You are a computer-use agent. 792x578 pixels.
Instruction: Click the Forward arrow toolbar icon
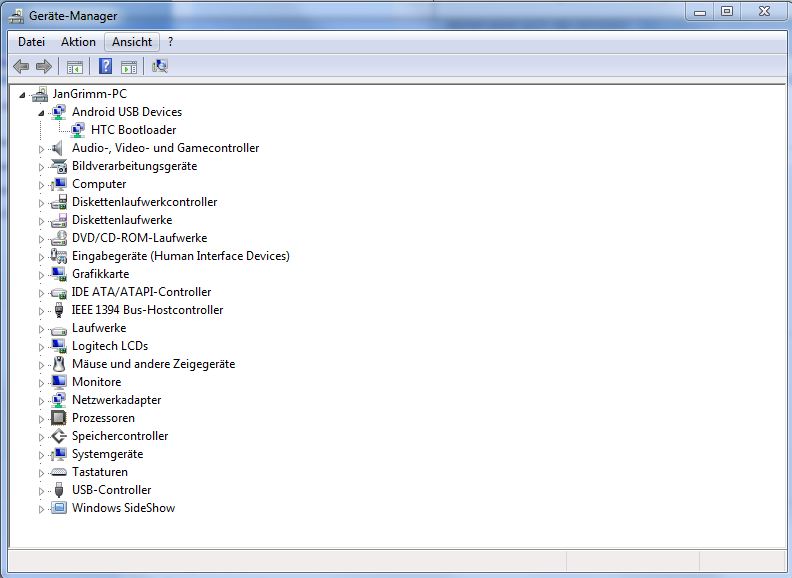(44, 66)
